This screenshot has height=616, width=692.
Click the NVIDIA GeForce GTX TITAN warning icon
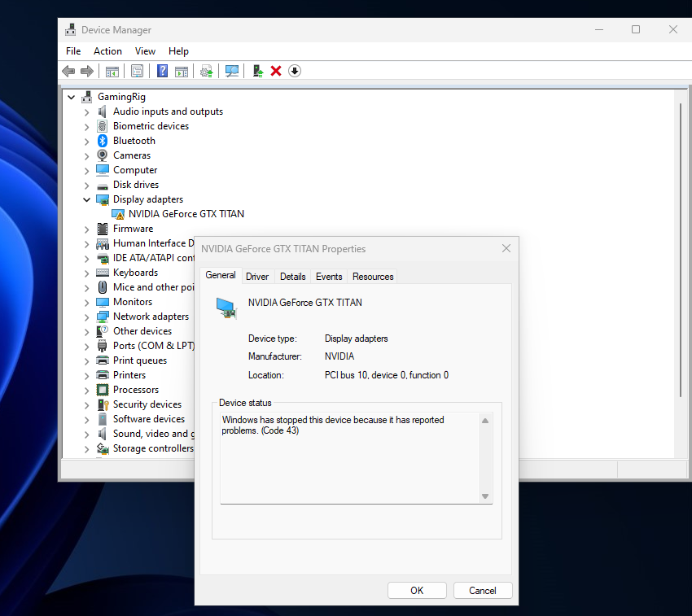tap(118, 214)
